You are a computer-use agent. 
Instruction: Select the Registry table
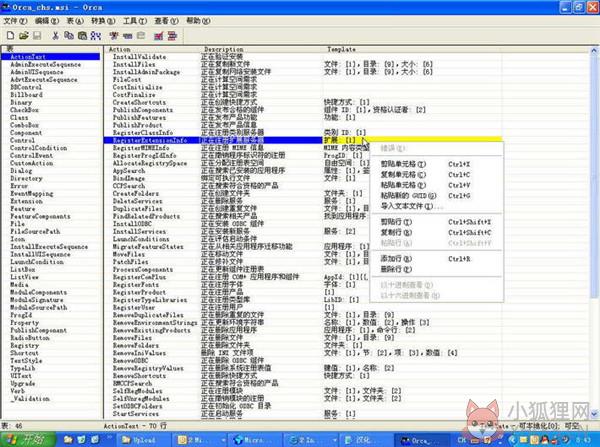tap(24, 345)
